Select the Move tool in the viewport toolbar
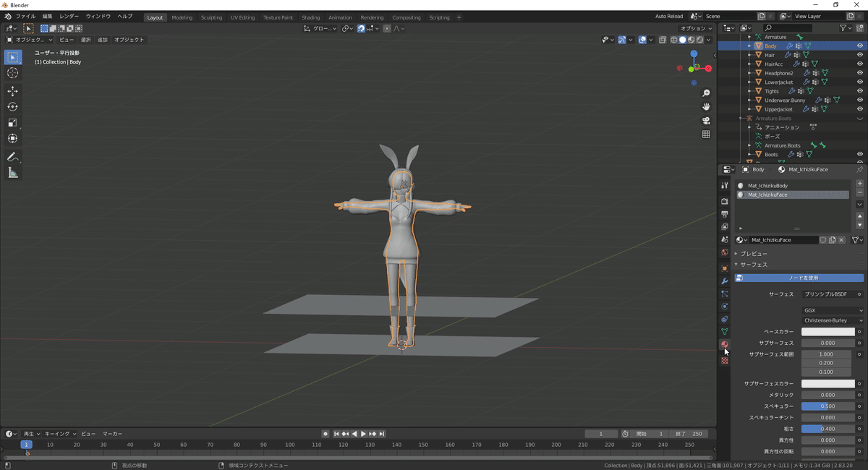The image size is (868, 470). tap(12, 91)
